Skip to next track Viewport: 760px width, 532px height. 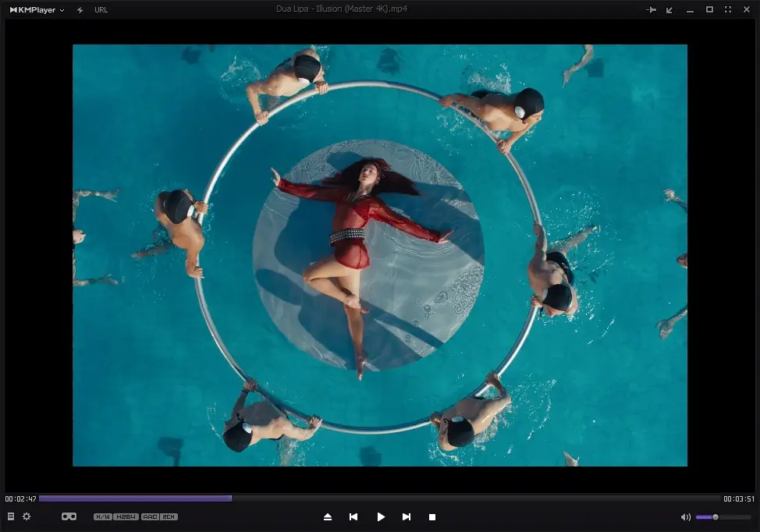click(x=407, y=517)
